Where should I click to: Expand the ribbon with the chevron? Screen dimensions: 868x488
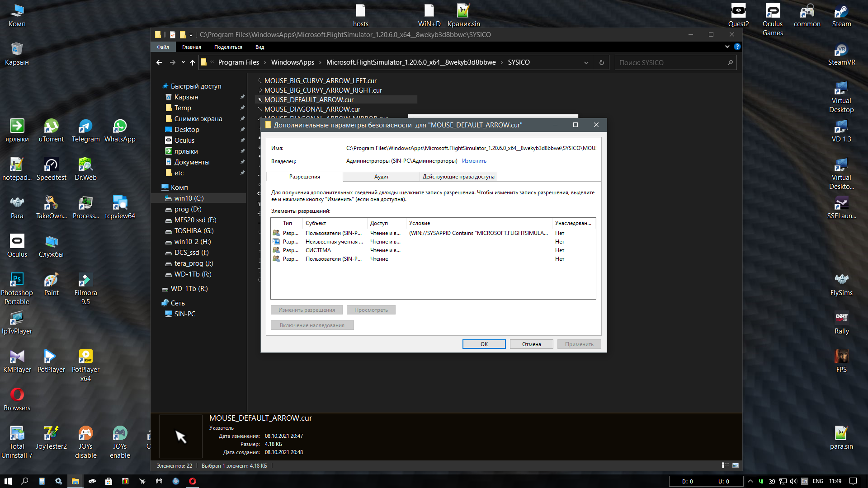point(727,47)
